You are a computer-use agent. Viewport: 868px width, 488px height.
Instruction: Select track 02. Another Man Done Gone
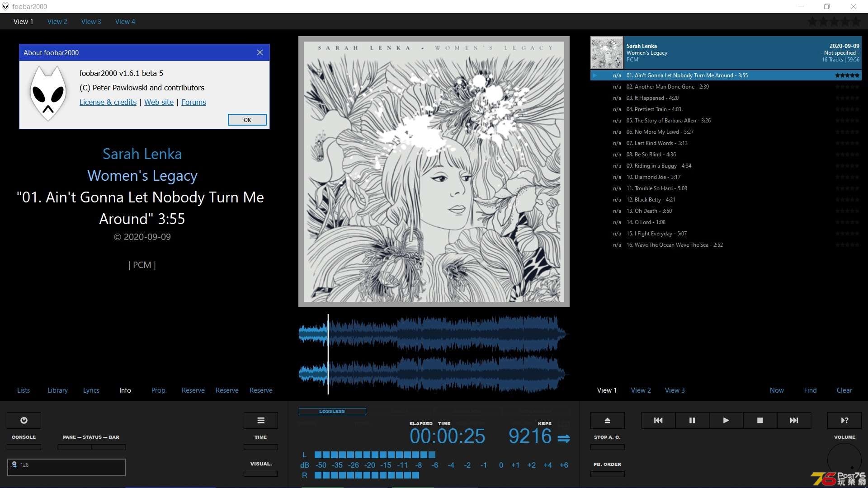(x=726, y=87)
